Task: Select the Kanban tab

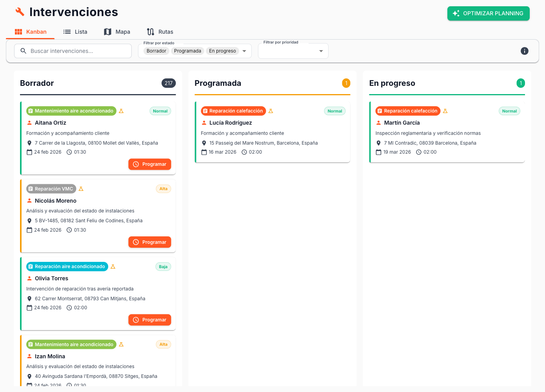Action: point(30,31)
